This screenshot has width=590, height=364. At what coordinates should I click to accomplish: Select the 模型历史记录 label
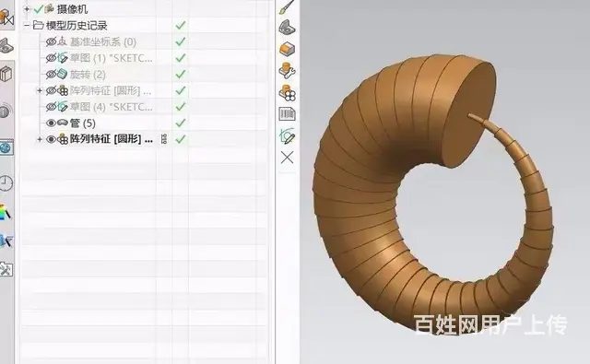click(x=77, y=26)
